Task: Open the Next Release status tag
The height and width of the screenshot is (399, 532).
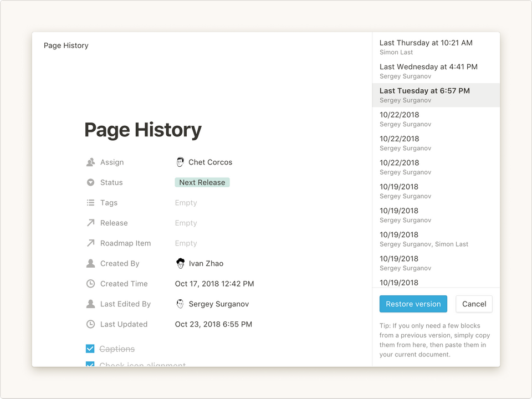Action: 202,182
